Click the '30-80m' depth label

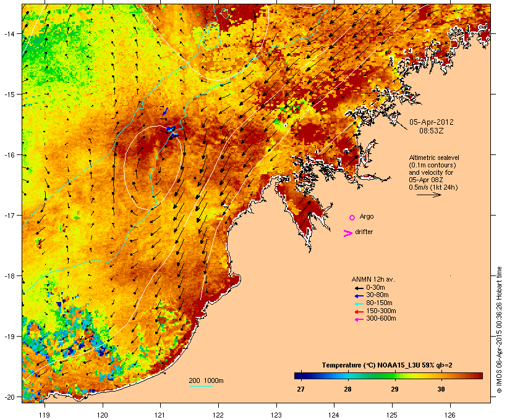(x=377, y=295)
